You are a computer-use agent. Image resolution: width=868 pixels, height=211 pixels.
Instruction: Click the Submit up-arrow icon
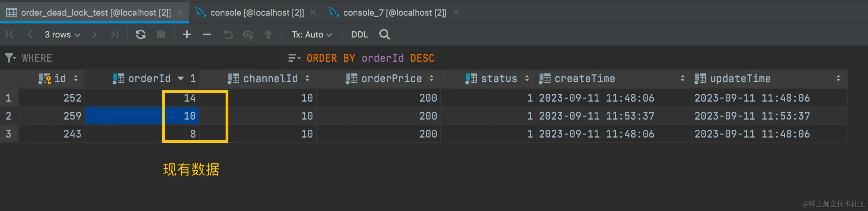(x=268, y=34)
